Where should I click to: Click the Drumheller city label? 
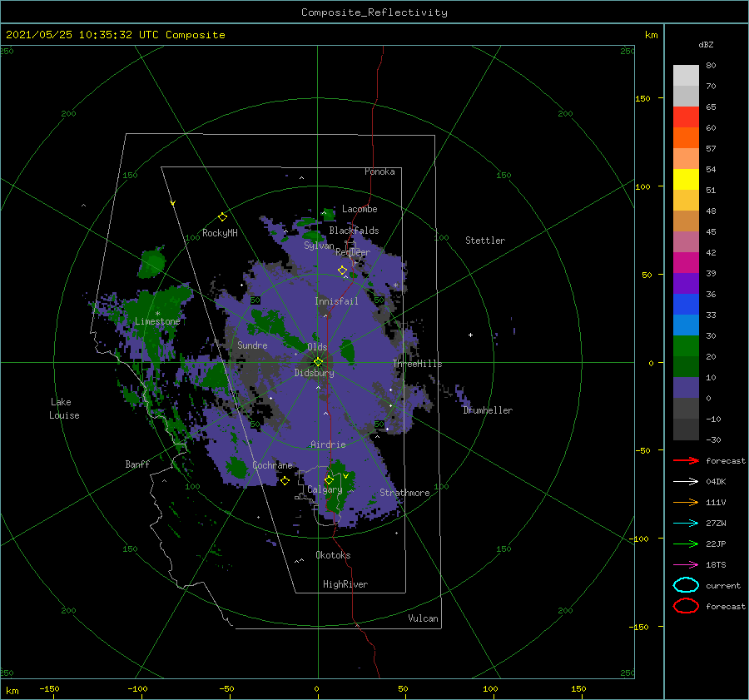[x=488, y=410]
